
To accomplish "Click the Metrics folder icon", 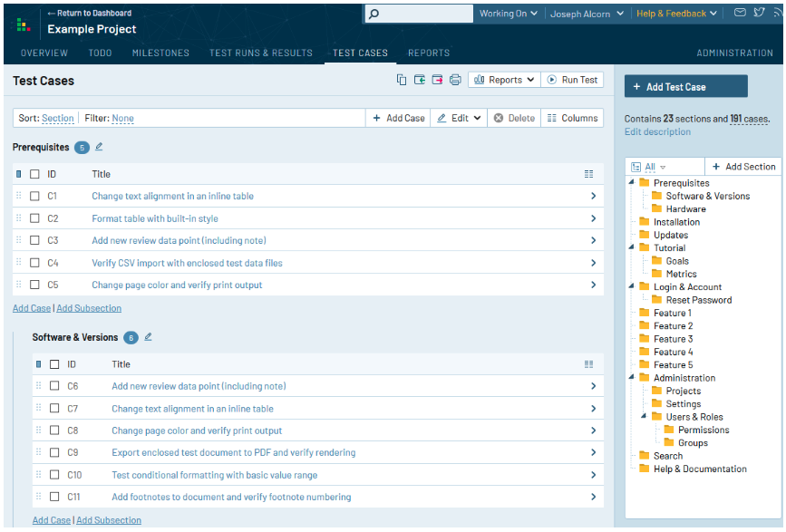I will 656,274.
